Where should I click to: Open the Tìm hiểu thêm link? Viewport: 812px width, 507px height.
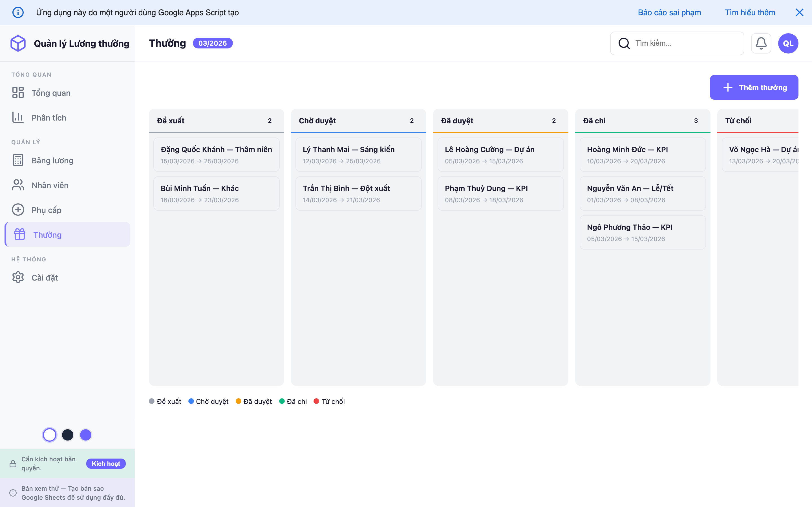750,12
